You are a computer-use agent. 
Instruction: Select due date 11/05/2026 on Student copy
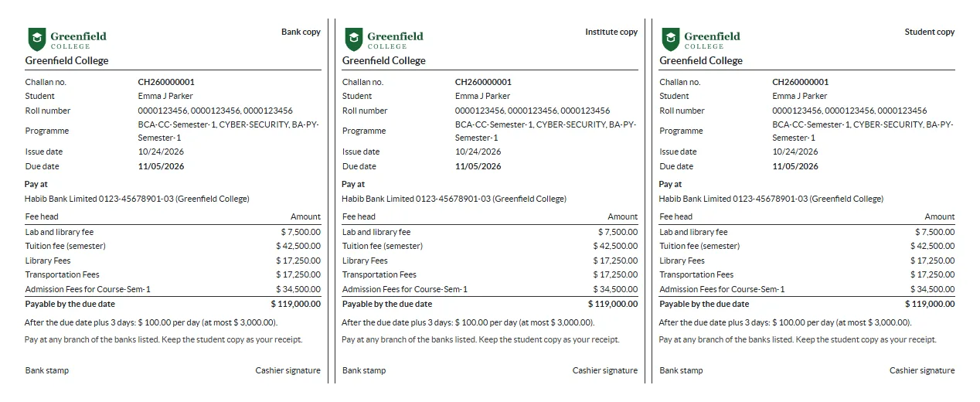tap(795, 166)
